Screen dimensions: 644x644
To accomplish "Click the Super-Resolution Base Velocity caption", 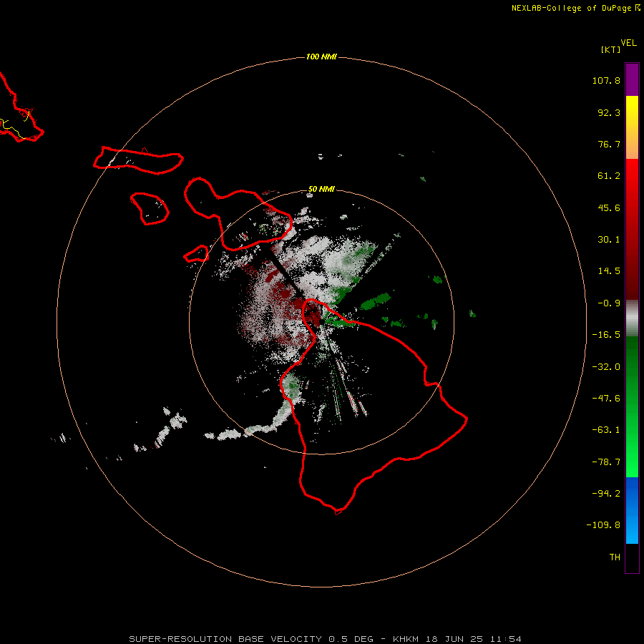I will (325, 639).
